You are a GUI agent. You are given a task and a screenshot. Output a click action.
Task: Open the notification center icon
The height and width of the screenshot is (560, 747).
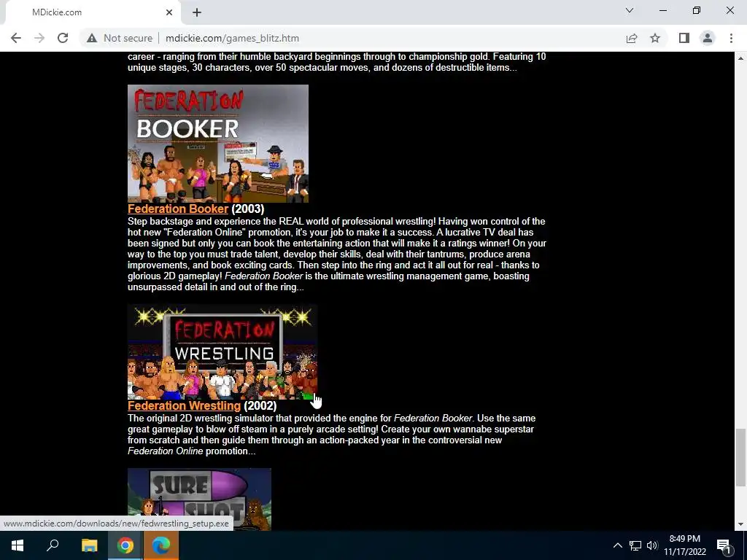(x=724, y=545)
